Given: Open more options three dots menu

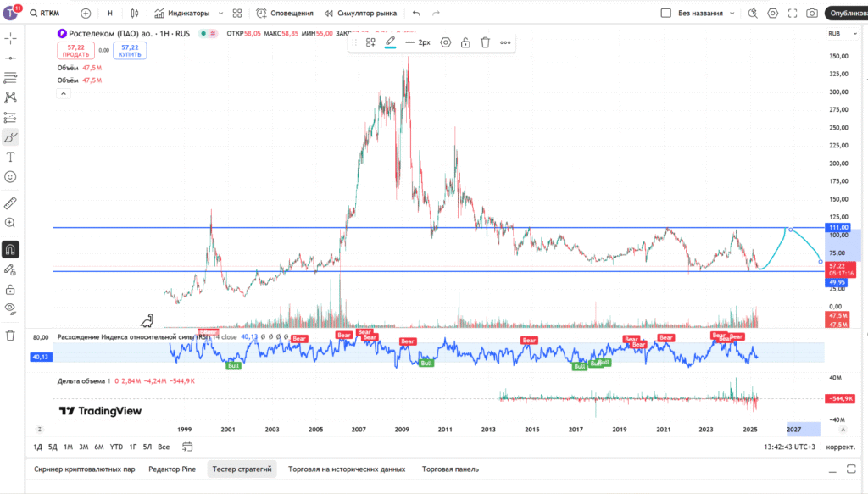Looking at the screenshot, I should tap(505, 42).
